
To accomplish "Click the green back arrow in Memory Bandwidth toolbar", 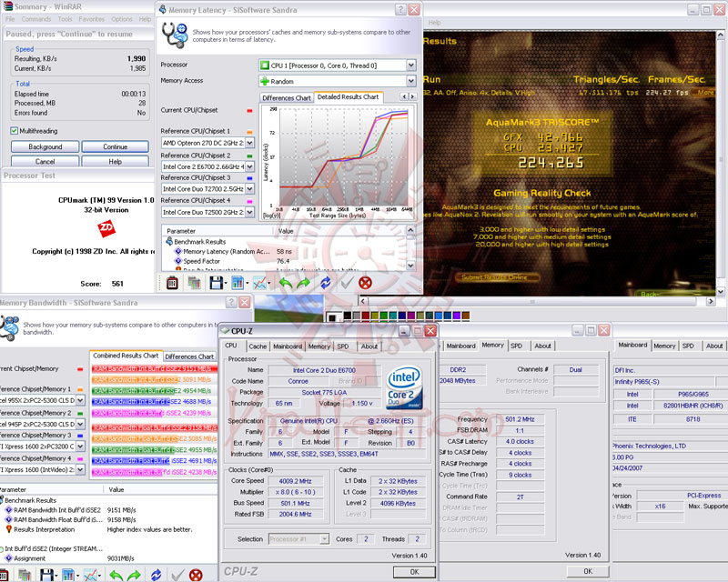I will pos(116,576).
